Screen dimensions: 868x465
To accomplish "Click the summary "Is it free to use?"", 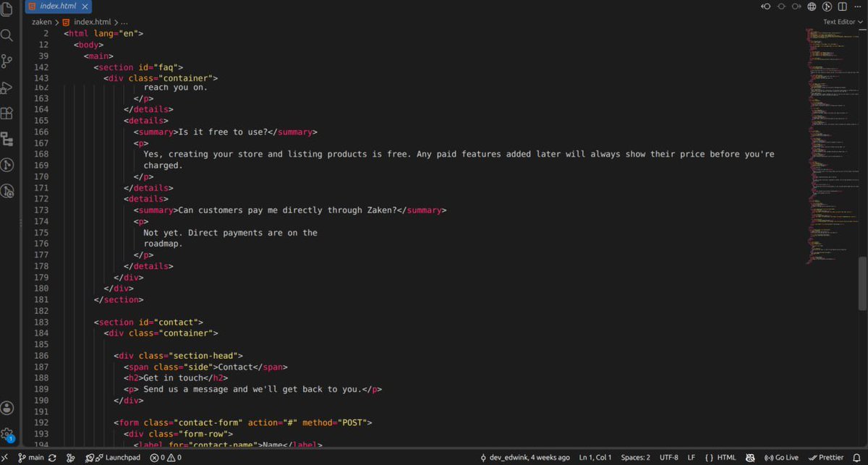I will (x=225, y=132).
